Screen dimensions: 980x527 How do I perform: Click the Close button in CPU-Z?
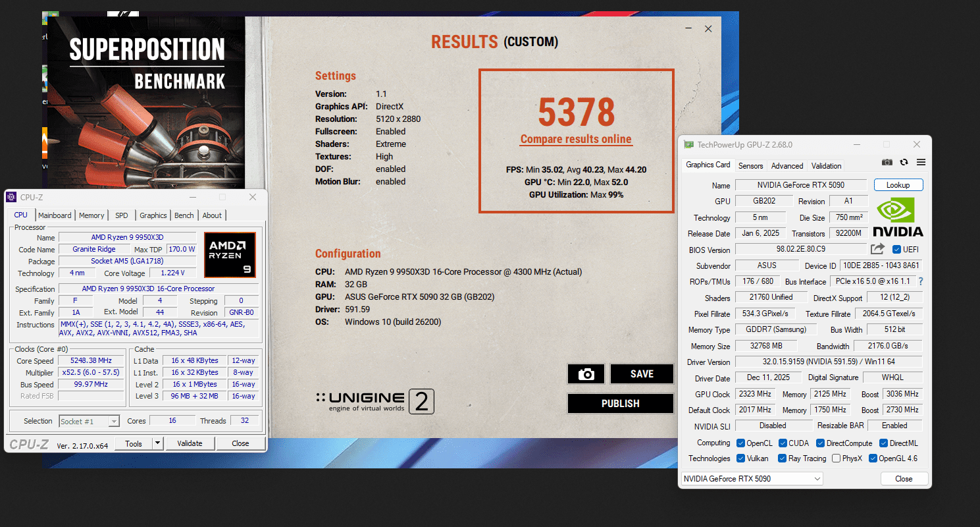coord(240,443)
